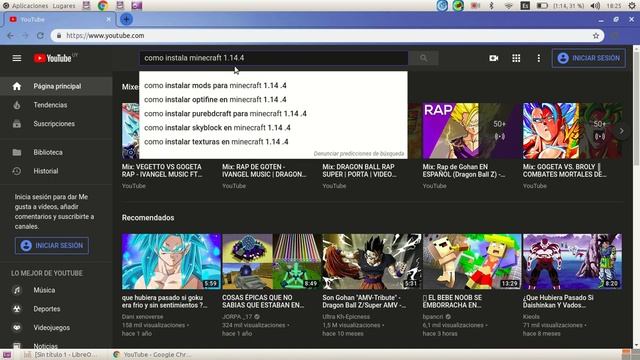640x360 pixels.
Task: Go back with the browser back arrow
Action: point(10,36)
